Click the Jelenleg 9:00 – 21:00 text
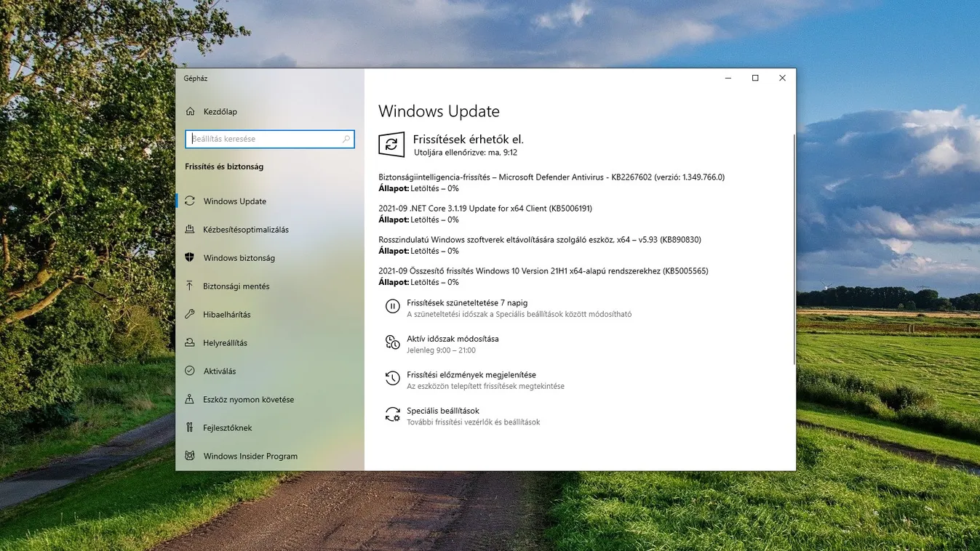This screenshot has height=551, width=980. click(441, 350)
